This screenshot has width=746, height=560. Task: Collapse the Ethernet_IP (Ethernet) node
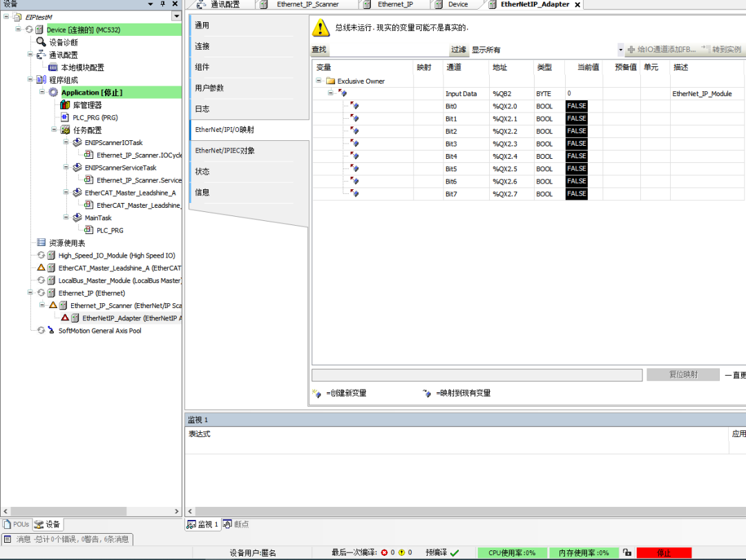tap(30, 293)
